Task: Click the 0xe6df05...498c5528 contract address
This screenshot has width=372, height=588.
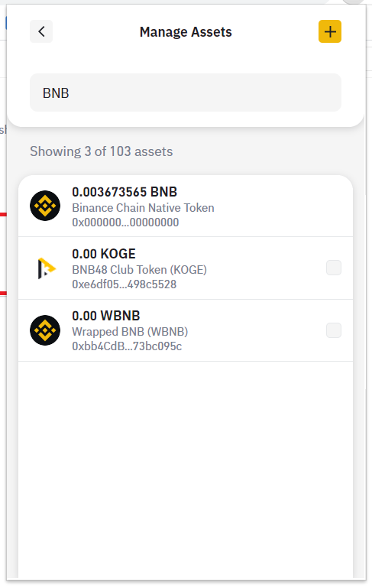Action: point(124,284)
